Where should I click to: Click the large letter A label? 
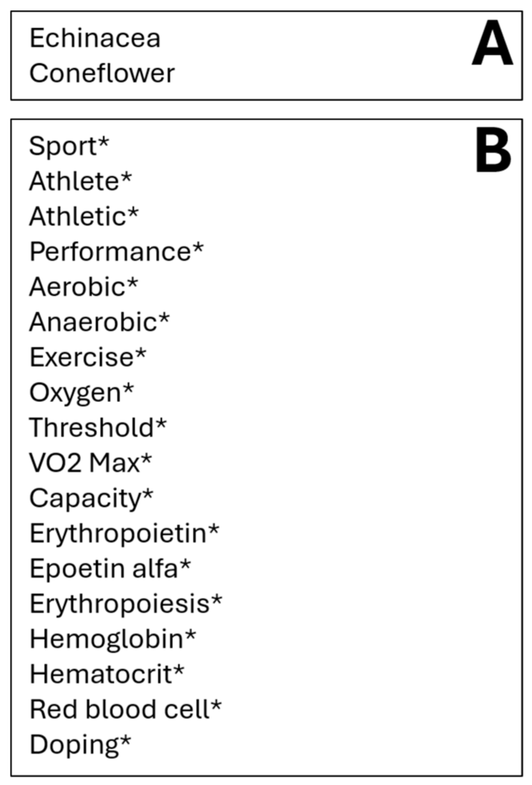(492, 43)
